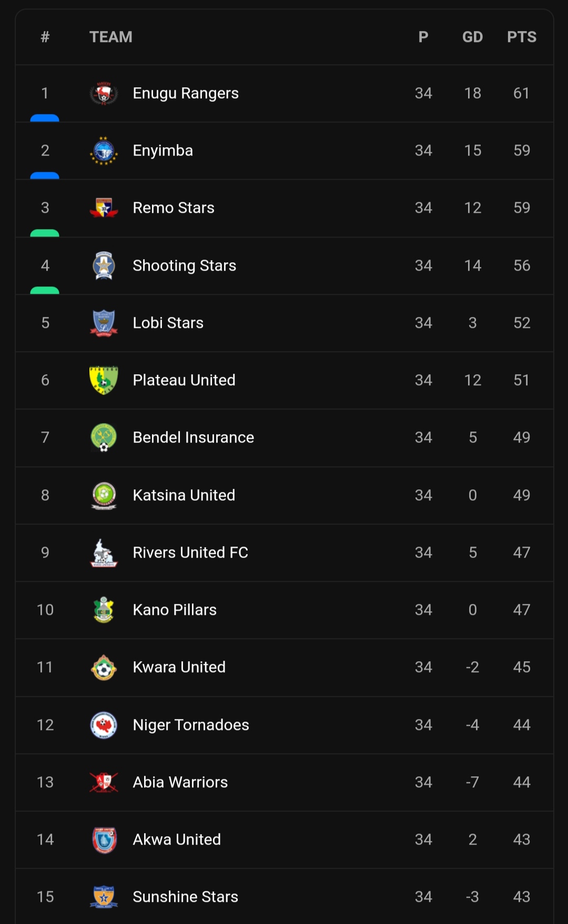
Task: Open the Abia Warriors team link
Action: point(180,782)
